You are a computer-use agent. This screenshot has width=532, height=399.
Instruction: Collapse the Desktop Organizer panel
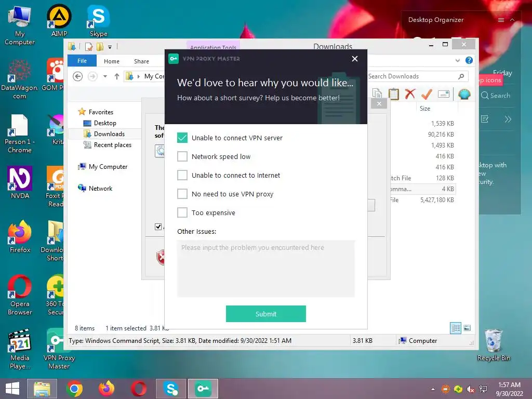(512, 20)
